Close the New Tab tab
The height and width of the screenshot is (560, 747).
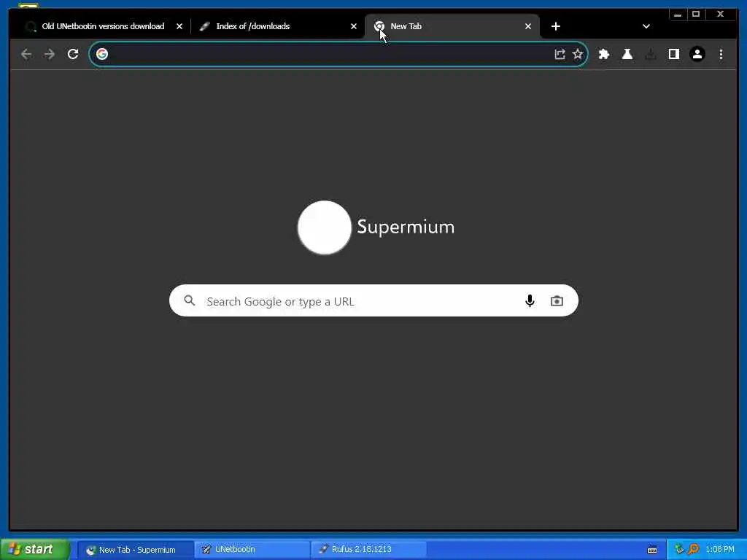pyautogui.click(x=528, y=26)
